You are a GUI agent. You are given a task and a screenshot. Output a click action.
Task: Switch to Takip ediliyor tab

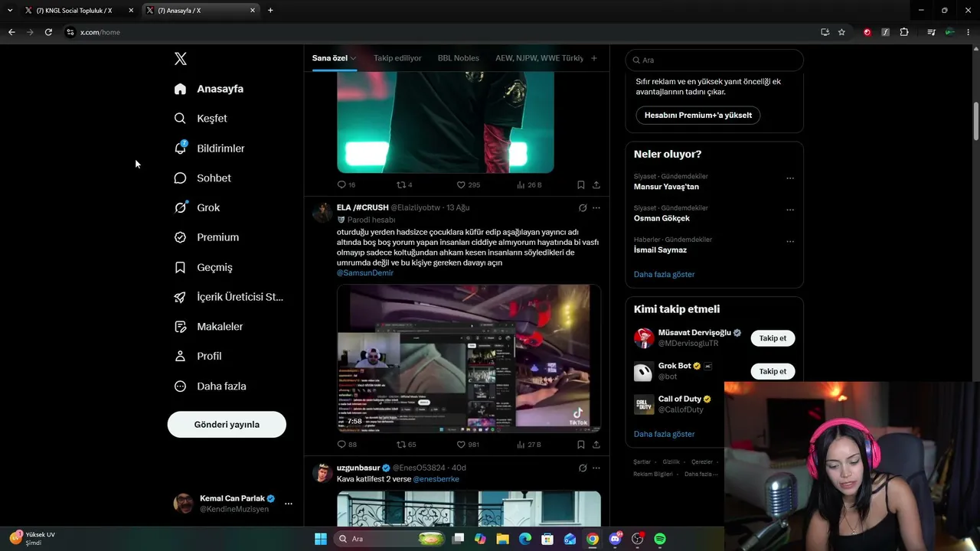pyautogui.click(x=397, y=58)
